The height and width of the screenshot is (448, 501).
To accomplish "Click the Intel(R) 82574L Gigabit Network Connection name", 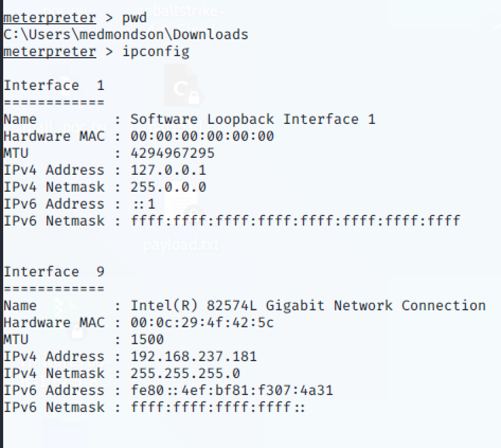I will (x=308, y=306).
